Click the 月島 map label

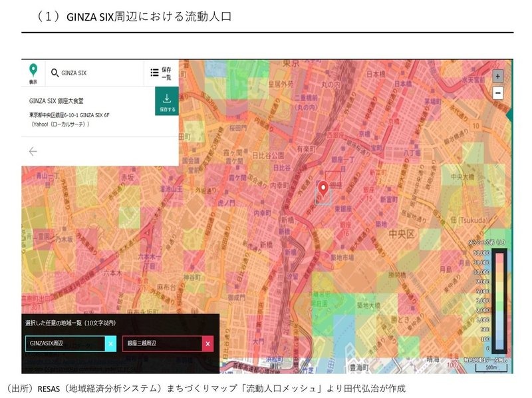pos(446,270)
